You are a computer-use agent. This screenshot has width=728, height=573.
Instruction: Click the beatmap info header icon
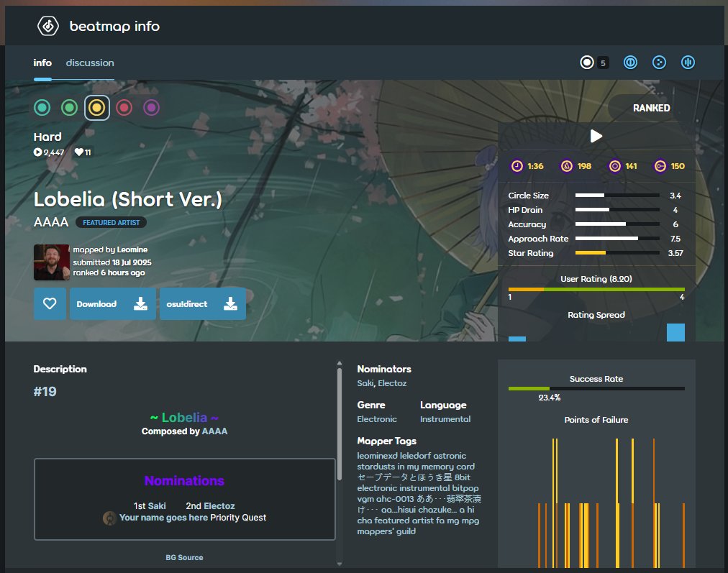click(x=47, y=26)
